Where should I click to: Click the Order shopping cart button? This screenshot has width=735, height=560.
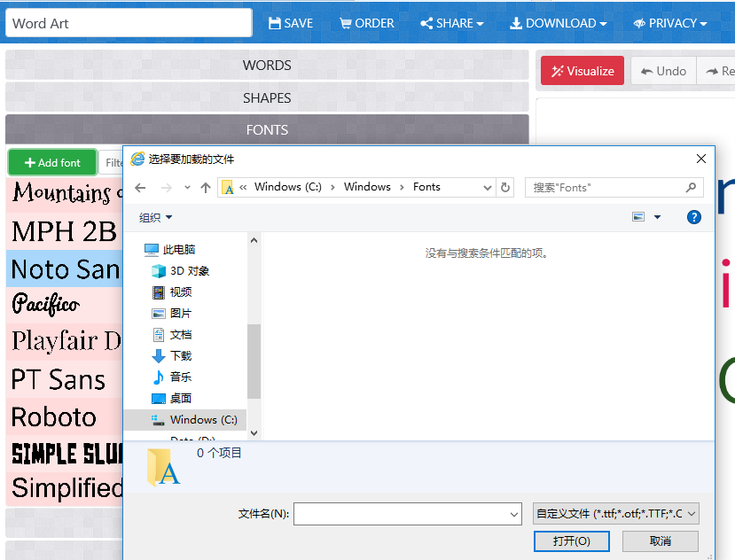tap(366, 23)
